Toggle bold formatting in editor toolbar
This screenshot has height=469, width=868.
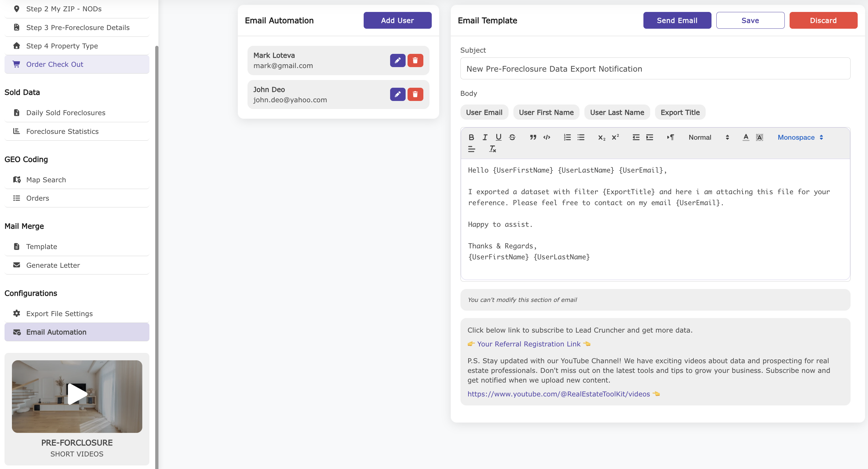(x=471, y=137)
